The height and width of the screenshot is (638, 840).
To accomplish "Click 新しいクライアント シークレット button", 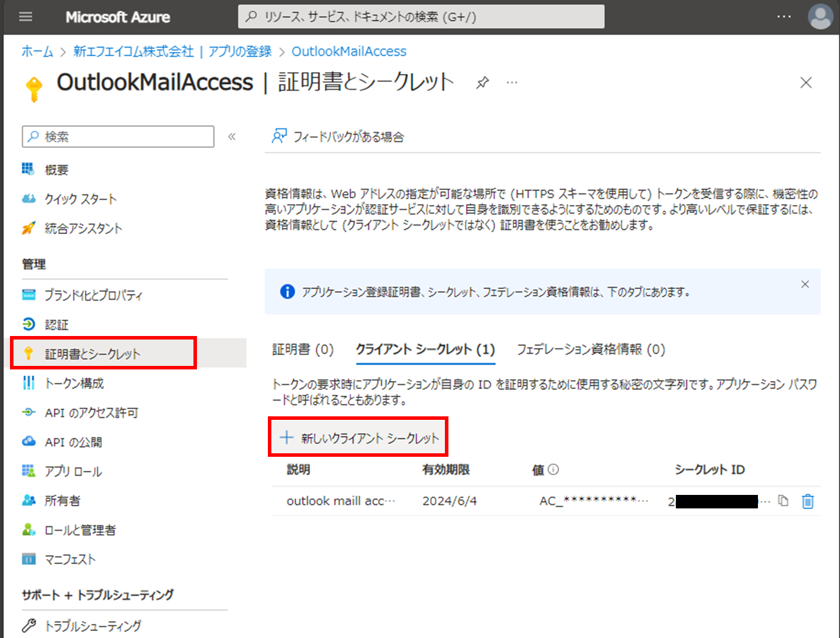I will pyautogui.click(x=359, y=437).
